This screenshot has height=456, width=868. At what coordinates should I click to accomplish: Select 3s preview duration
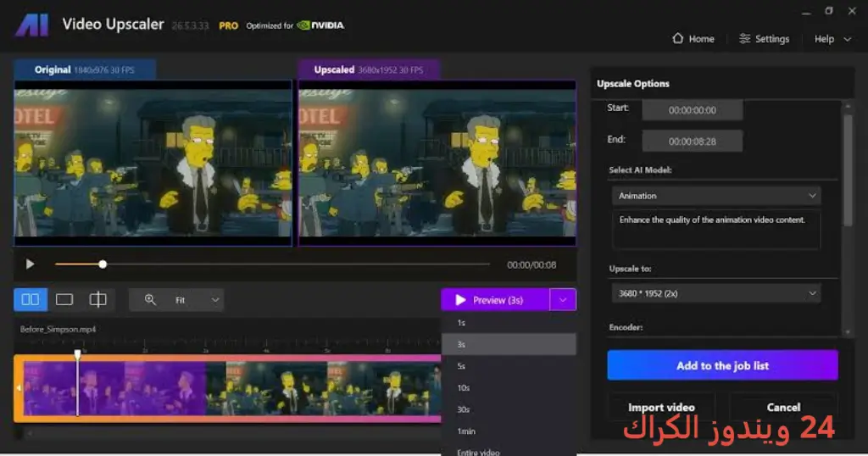pos(509,344)
